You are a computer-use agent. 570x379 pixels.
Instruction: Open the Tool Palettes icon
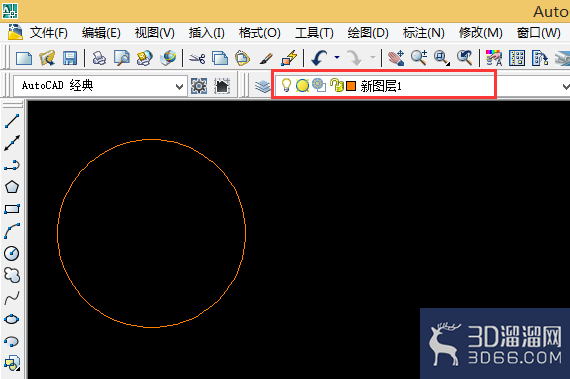point(540,58)
